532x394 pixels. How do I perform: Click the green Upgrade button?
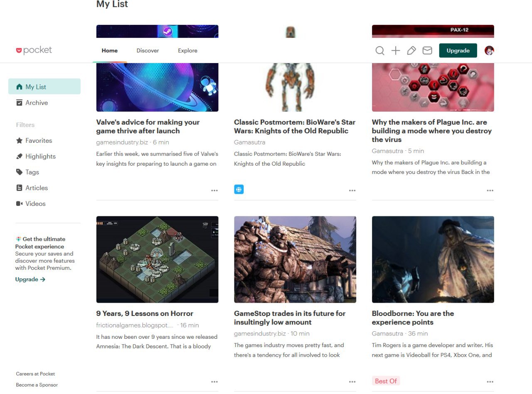pos(458,51)
